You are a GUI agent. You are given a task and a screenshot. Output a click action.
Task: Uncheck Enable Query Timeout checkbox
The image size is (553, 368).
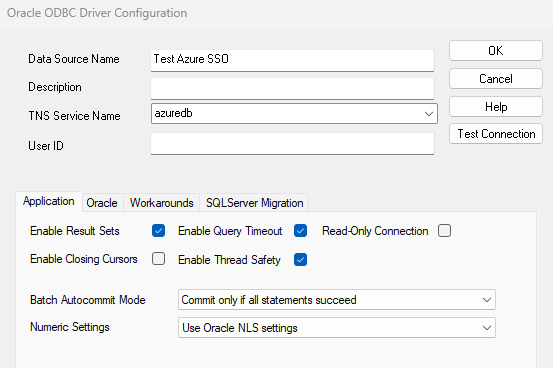pos(300,231)
